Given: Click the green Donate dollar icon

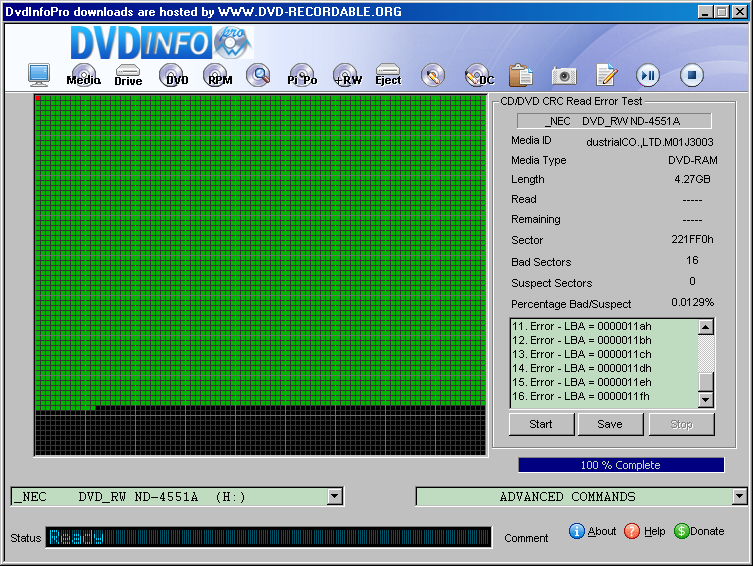Looking at the screenshot, I should tap(681, 531).
